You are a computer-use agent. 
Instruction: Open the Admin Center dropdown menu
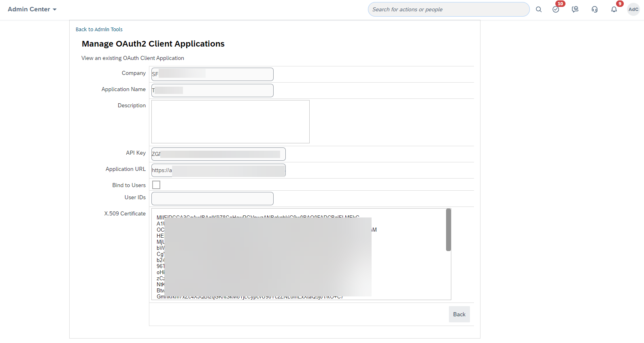point(32,9)
